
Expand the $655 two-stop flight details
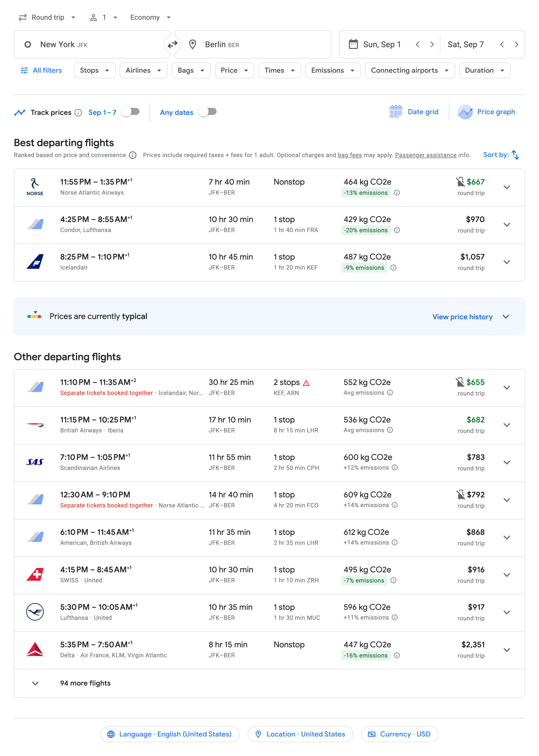point(507,388)
